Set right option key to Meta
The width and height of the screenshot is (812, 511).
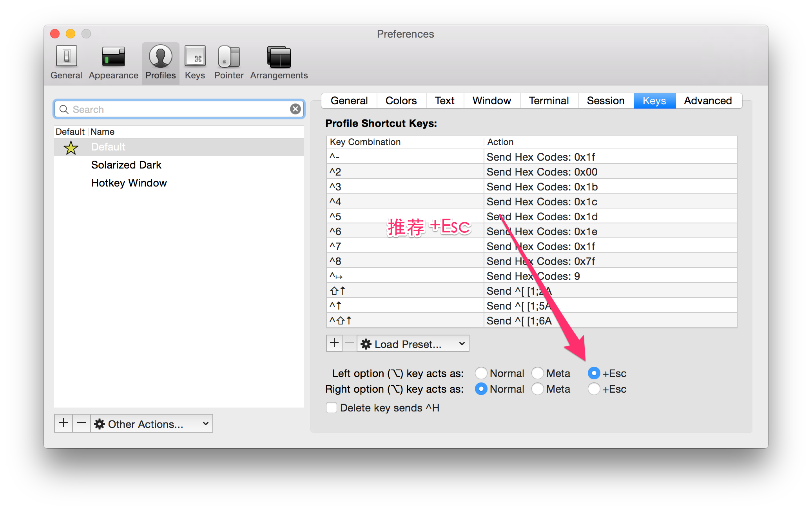pos(538,389)
